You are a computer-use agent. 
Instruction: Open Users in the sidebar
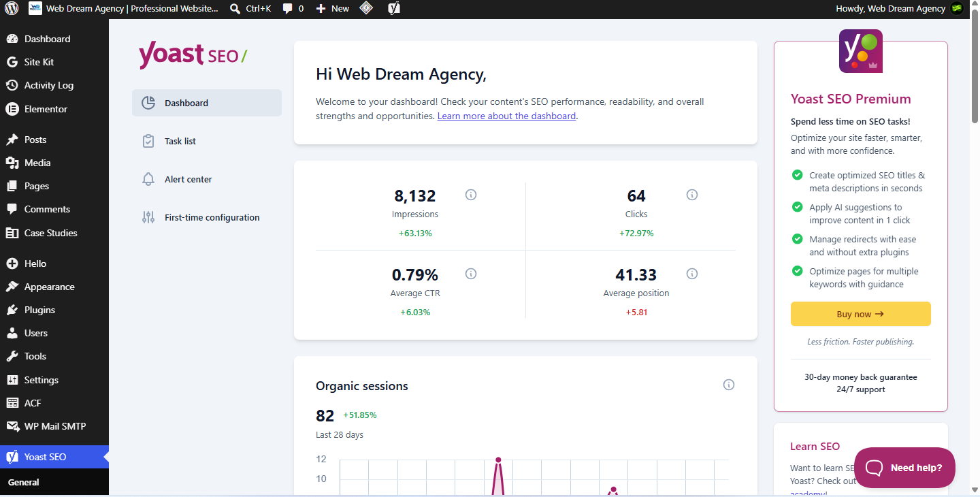[x=54, y=333]
